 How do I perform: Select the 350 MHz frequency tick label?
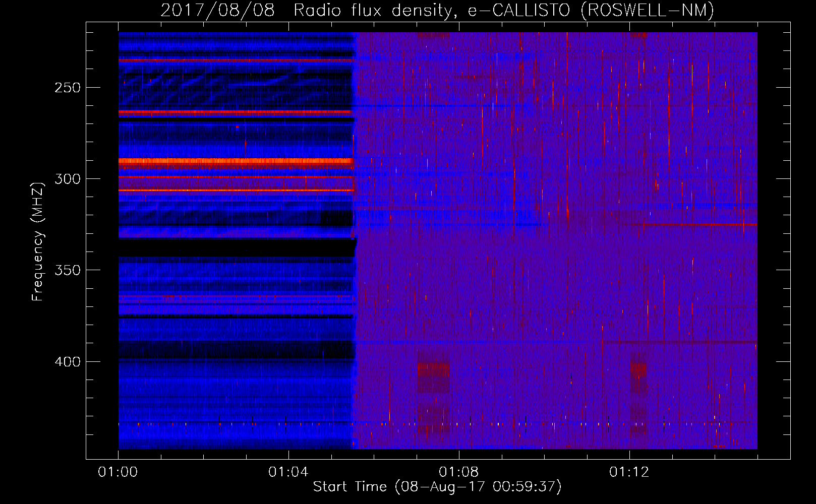(x=68, y=270)
